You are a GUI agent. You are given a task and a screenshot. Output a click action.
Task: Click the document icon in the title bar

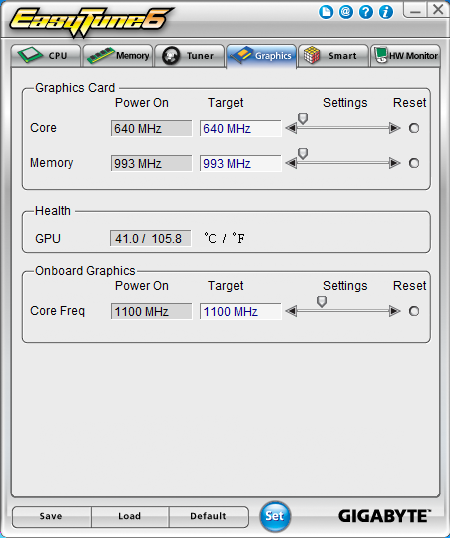pos(326,12)
